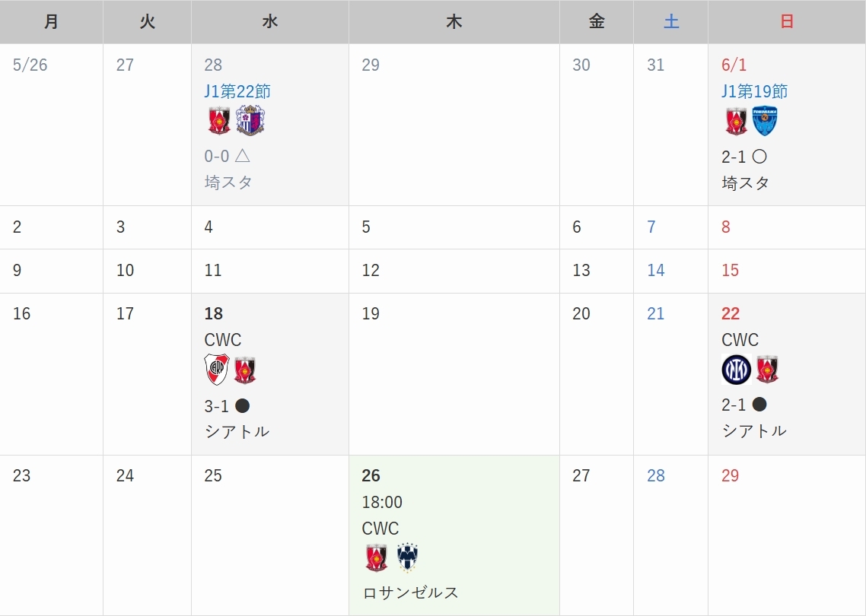Viewport: 866px width, 616px height.
Task: Select the River Plate crest on the 18th
Action: coord(217,370)
